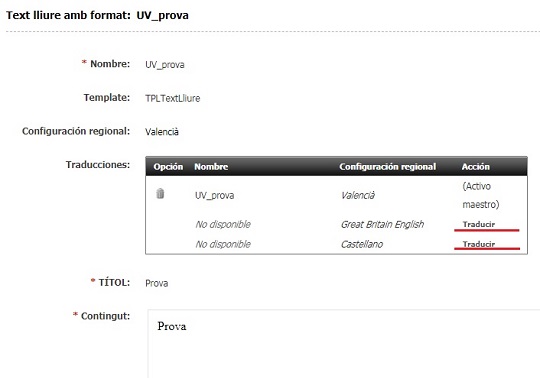Click the Template value TPLTextLliure
This screenshot has height=378, width=540.
(173, 98)
